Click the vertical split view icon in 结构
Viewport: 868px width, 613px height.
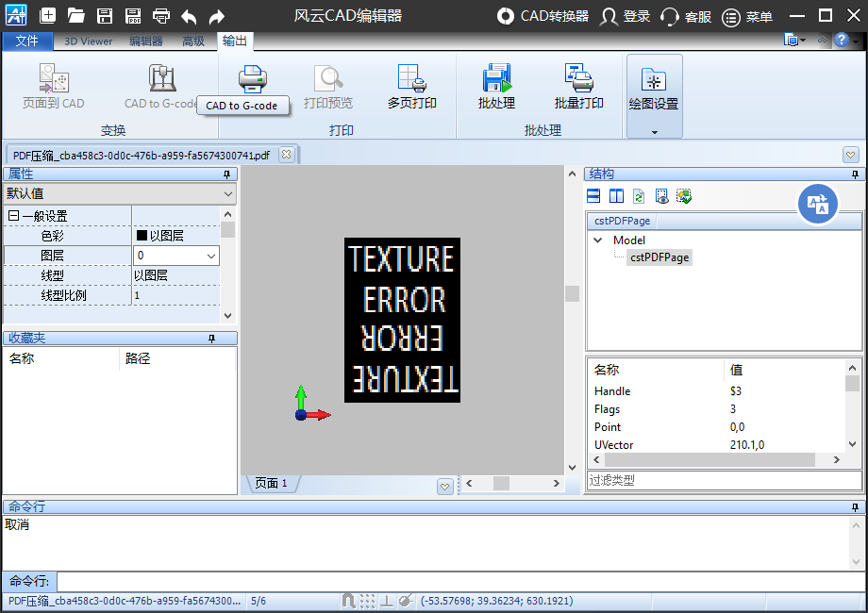click(616, 196)
